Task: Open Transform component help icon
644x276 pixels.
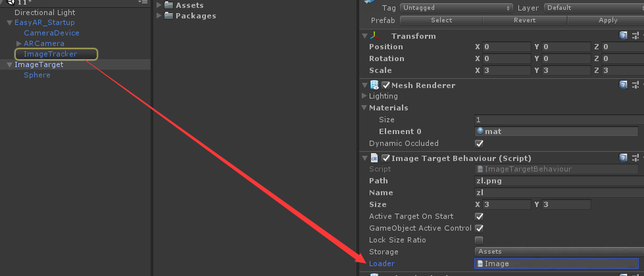Action: point(623,35)
